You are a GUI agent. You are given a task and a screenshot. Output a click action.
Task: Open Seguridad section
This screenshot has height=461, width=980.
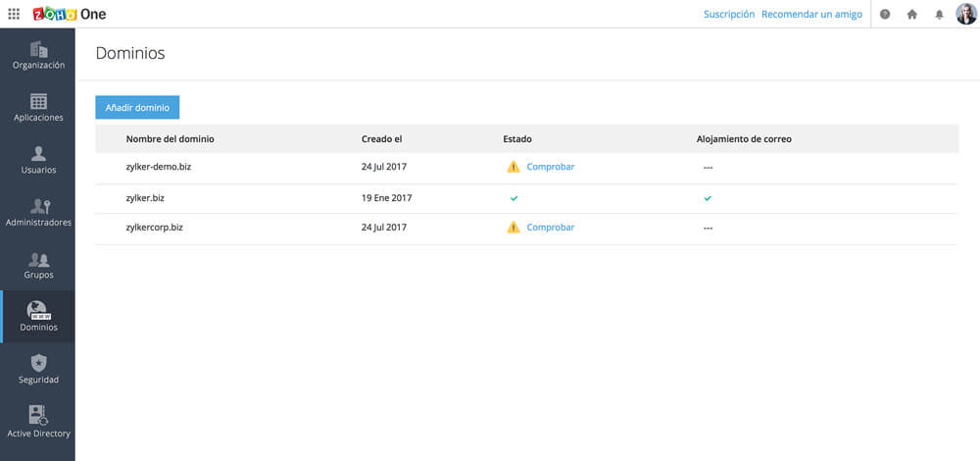[x=38, y=370]
